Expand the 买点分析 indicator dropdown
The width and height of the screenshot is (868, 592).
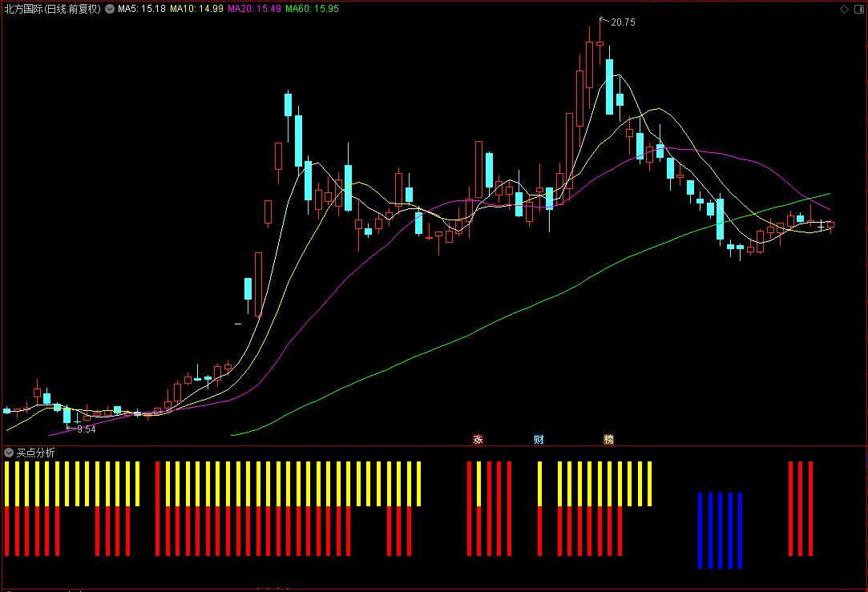(8, 453)
